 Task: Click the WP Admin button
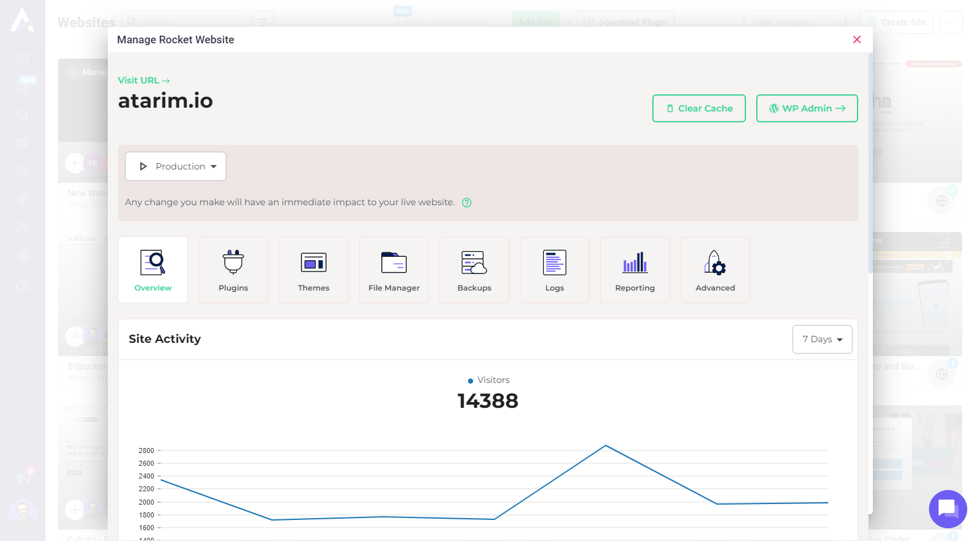tap(807, 108)
